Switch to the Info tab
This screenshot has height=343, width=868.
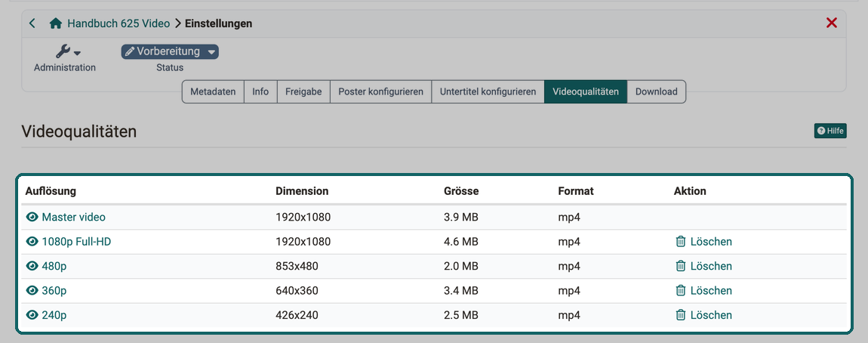tap(260, 91)
